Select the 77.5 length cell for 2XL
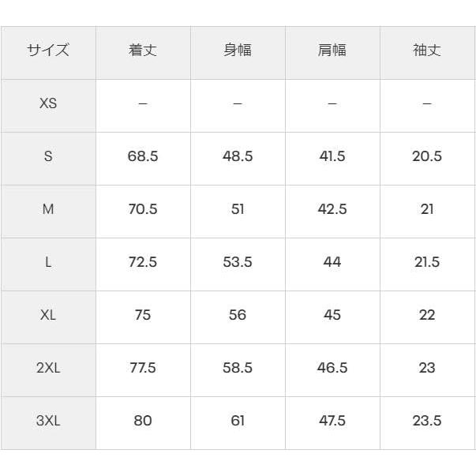 (143, 369)
